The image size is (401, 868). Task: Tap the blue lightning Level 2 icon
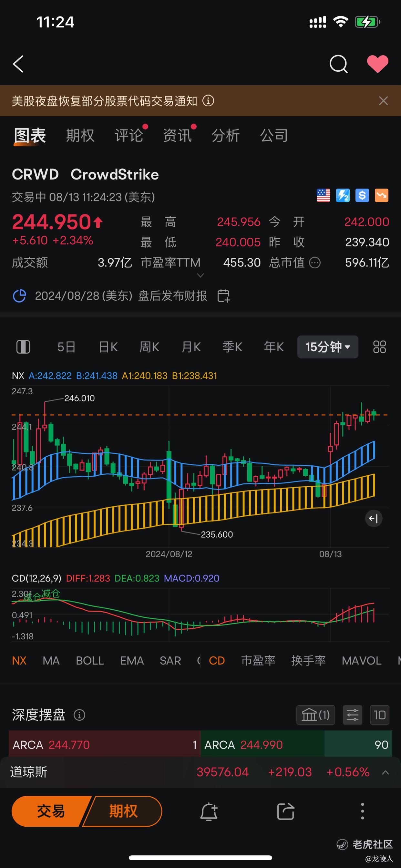pos(343,195)
